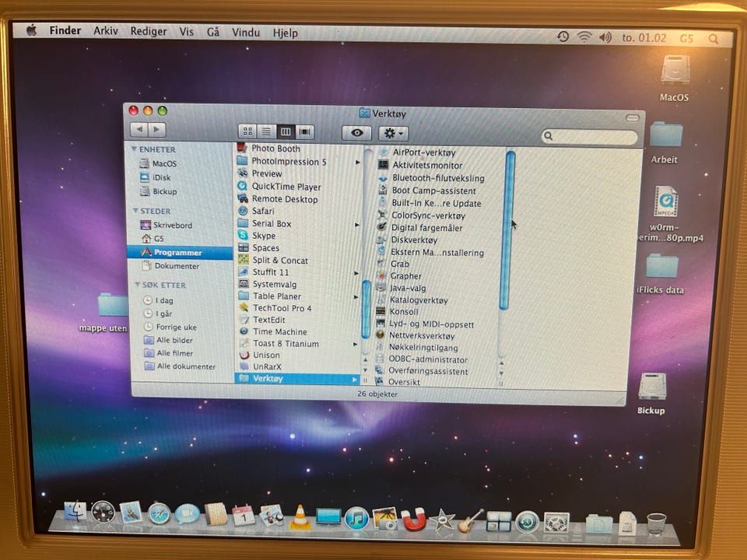This screenshot has width=747, height=560.
Task: Click the blue Verktøy column scrollbar thumb
Action: [510, 229]
